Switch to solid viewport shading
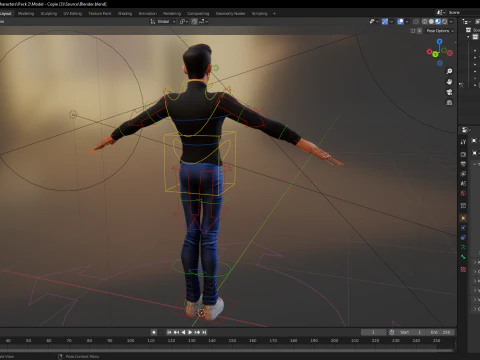 tap(431, 21)
